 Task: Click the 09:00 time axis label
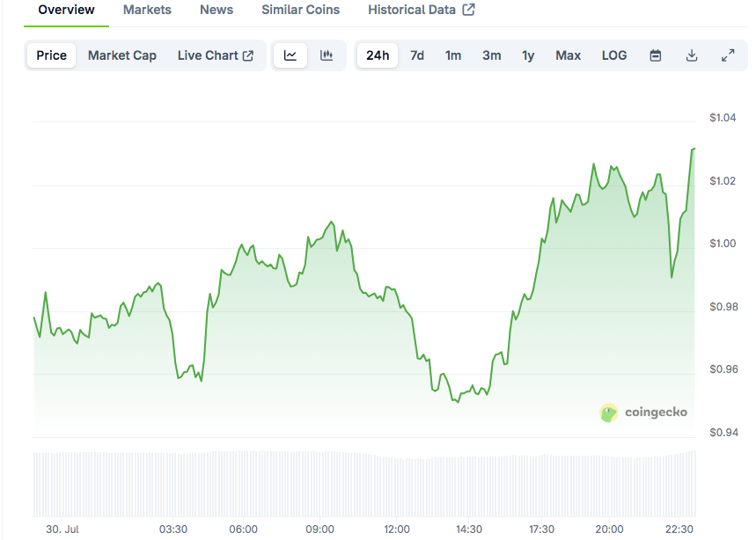[x=319, y=529]
